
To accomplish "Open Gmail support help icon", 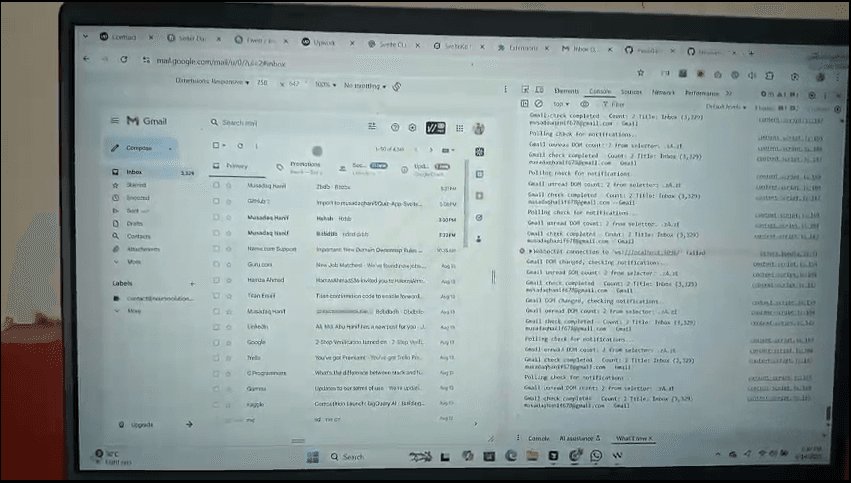I will click(395, 127).
